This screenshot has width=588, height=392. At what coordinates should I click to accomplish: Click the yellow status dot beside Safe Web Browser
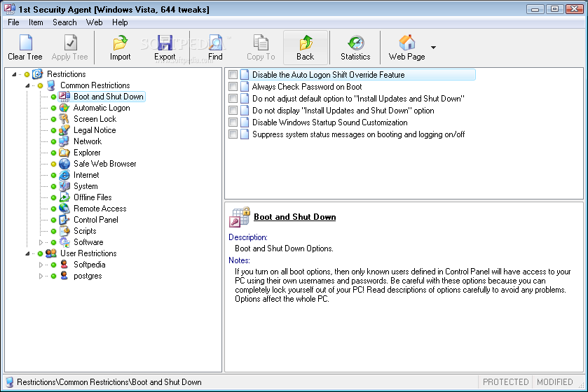click(x=53, y=164)
